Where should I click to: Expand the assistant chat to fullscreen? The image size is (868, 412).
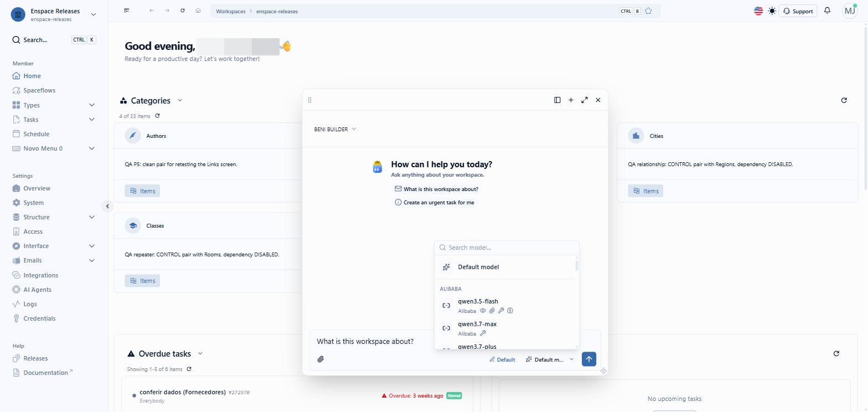(585, 100)
